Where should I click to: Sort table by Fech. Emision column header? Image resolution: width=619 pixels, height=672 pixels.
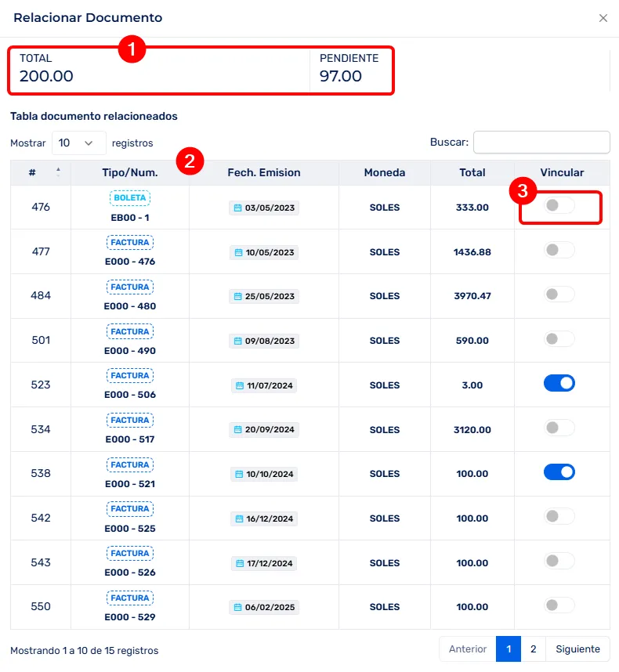point(264,172)
